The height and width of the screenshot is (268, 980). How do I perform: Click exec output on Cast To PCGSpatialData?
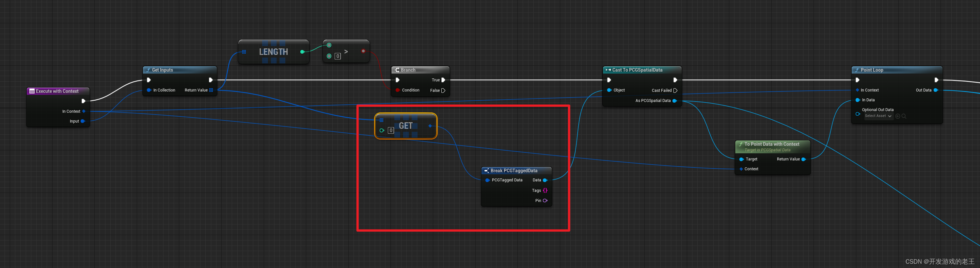675,80
